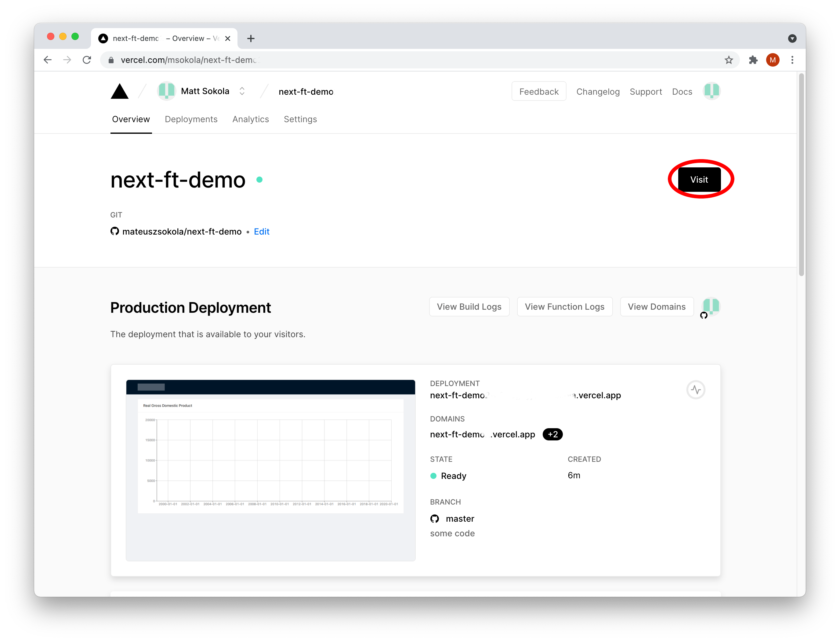Expand the +2 additional domains badge
This screenshot has height=642, width=840.
coord(552,435)
